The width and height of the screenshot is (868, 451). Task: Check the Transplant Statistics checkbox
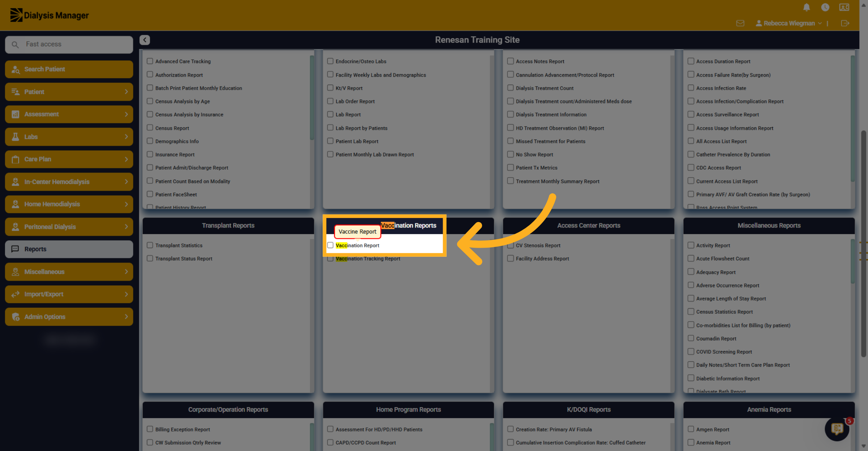click(x=150, y=245)
